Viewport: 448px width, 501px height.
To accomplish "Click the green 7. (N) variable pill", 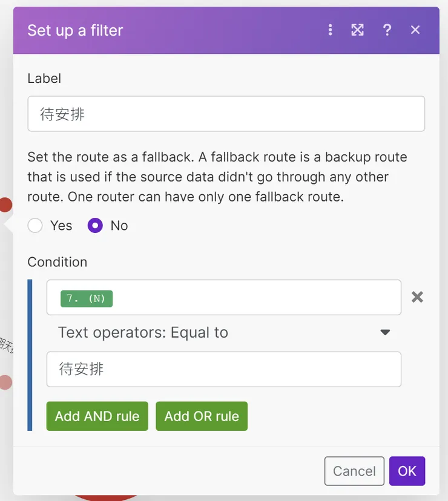I will [x=85, y=298].
